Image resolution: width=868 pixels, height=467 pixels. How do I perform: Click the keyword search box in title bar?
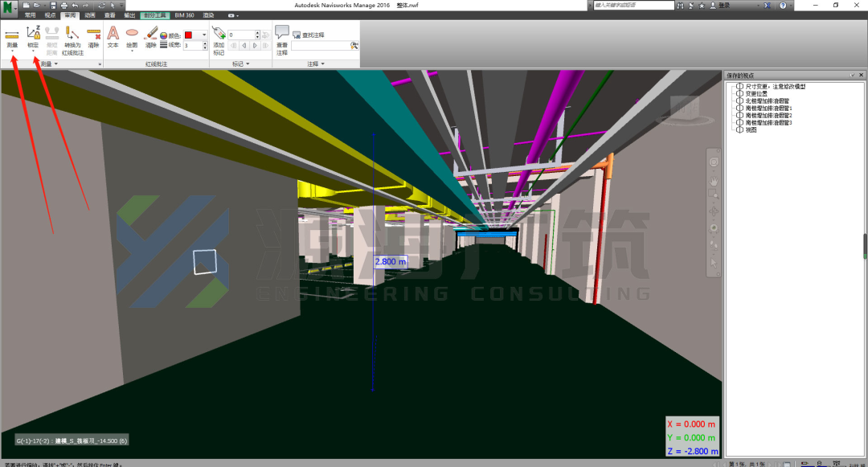pyautogui.click(x=634, y=5)
